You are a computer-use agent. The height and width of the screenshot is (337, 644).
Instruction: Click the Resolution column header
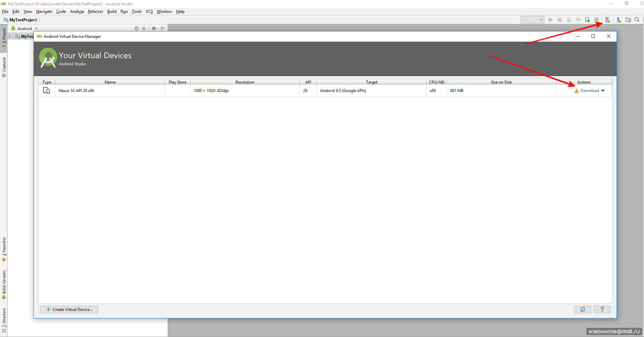click(245, 82)
